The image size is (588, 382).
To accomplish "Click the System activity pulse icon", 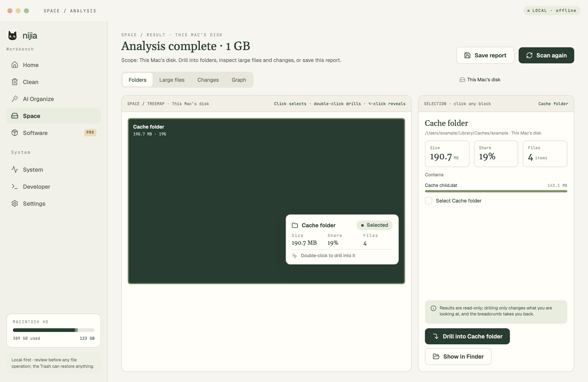I will [x=14, y=170].
